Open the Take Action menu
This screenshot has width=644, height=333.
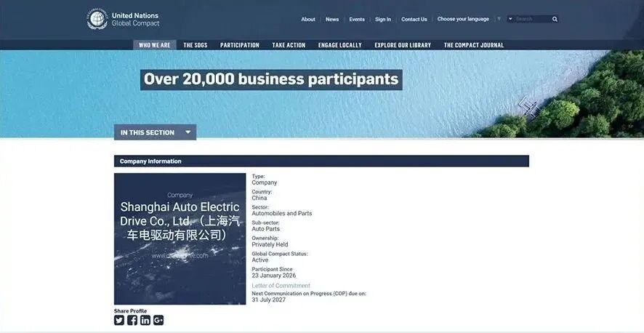(289, 45)
